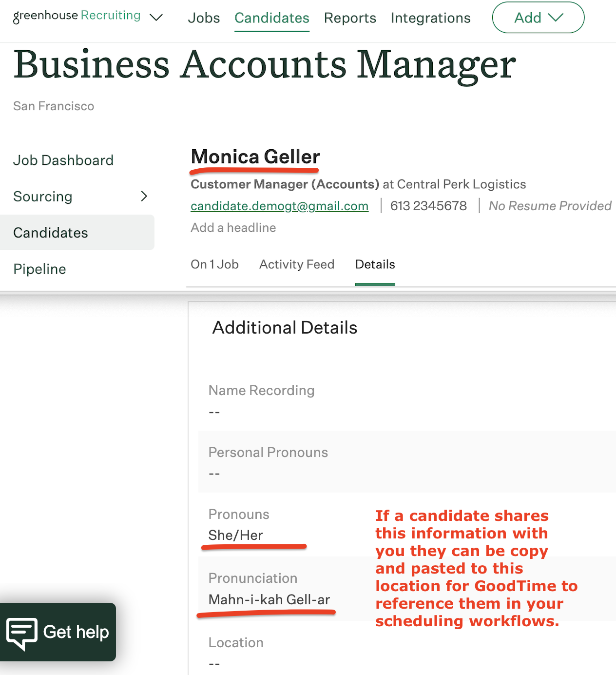Go to Candidates in top navigation
Image resolution: width=616 pixels, height=675 pixels.
point(271,18)
